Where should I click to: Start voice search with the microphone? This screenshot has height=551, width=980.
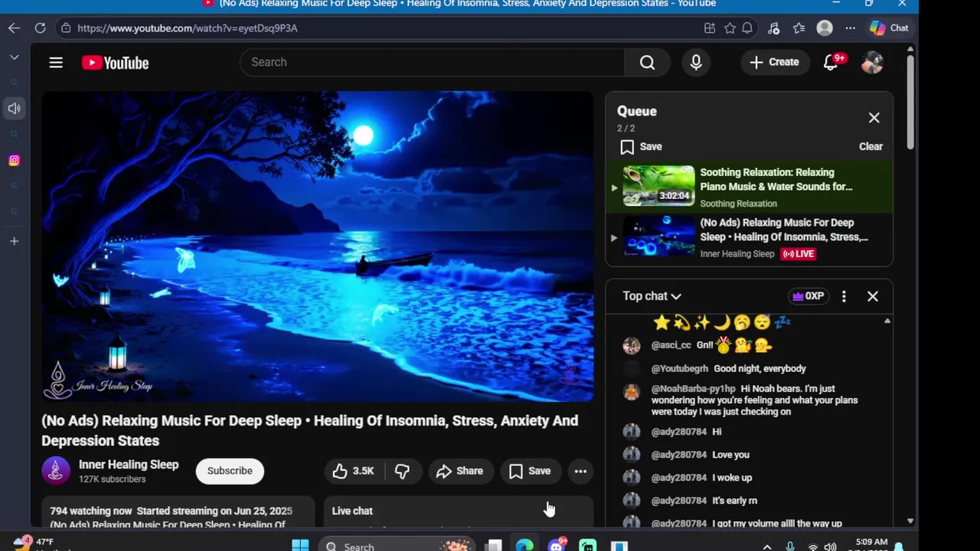(x=696, y=62)
